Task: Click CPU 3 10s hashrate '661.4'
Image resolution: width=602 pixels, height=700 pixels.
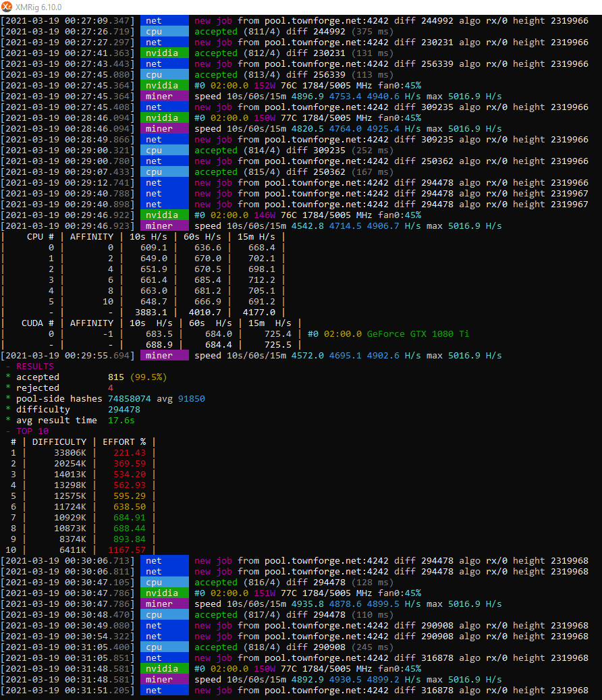Action: [153, 280]
